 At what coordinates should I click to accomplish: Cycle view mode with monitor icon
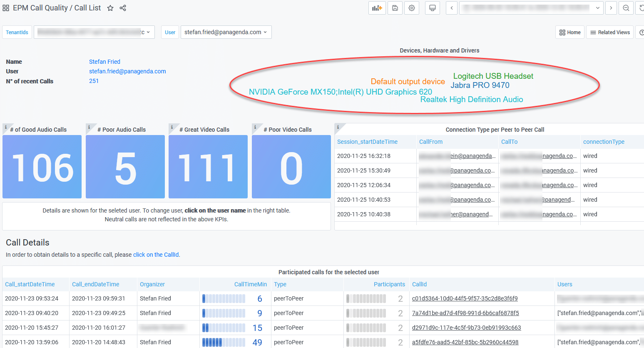[433, 8]
